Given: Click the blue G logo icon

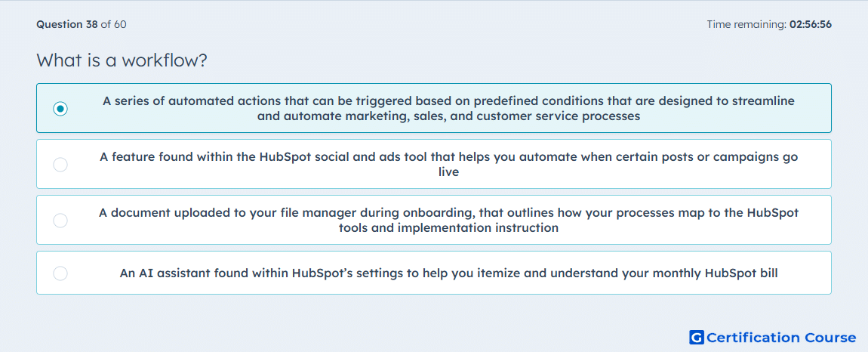Looking at the screenshot, I should [697, 337].
